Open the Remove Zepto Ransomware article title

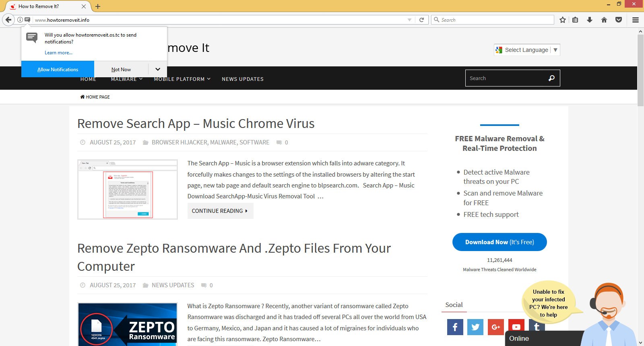pyautogui.click(x=234, y=257)
